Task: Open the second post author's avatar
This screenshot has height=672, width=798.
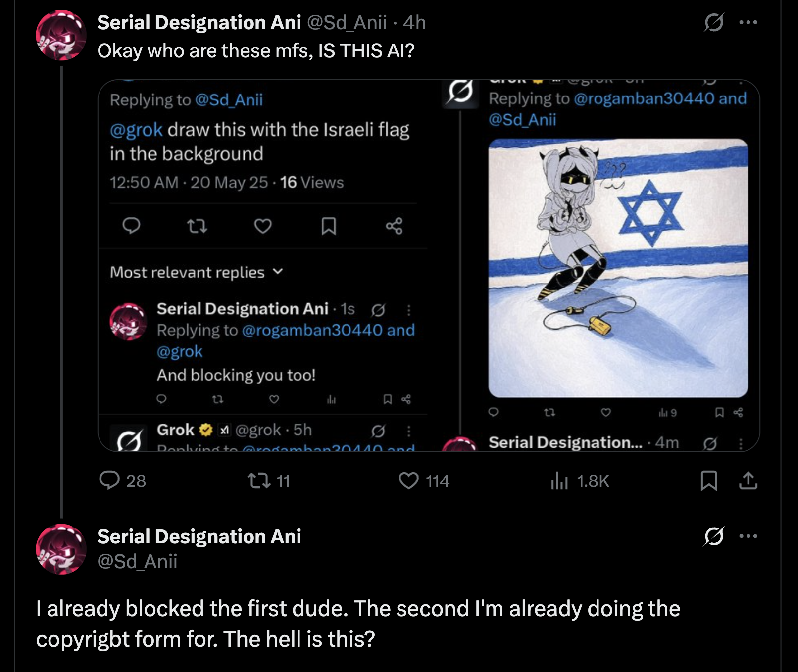Action: (61, 549)
